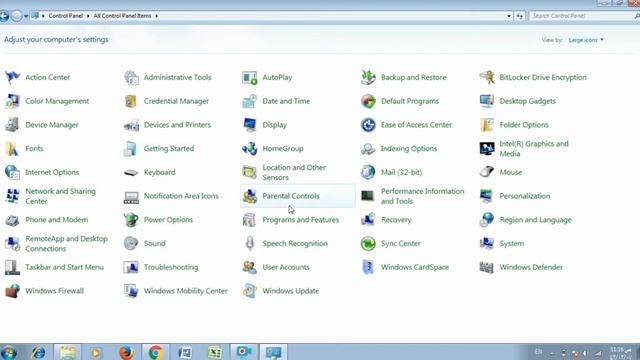
Task: Open Intel(R) Graphics and Media link
Action: (x=533, y=149)
